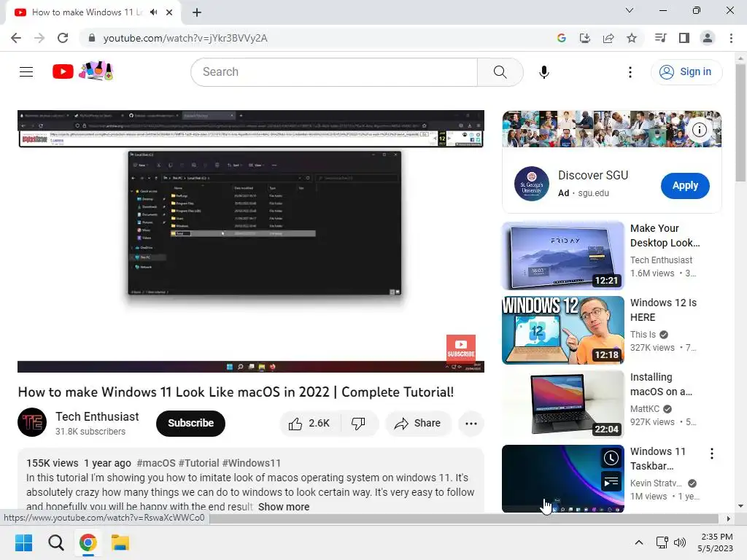Click the Google icon in address bar

pyautogui.click(x=561, y=38)
